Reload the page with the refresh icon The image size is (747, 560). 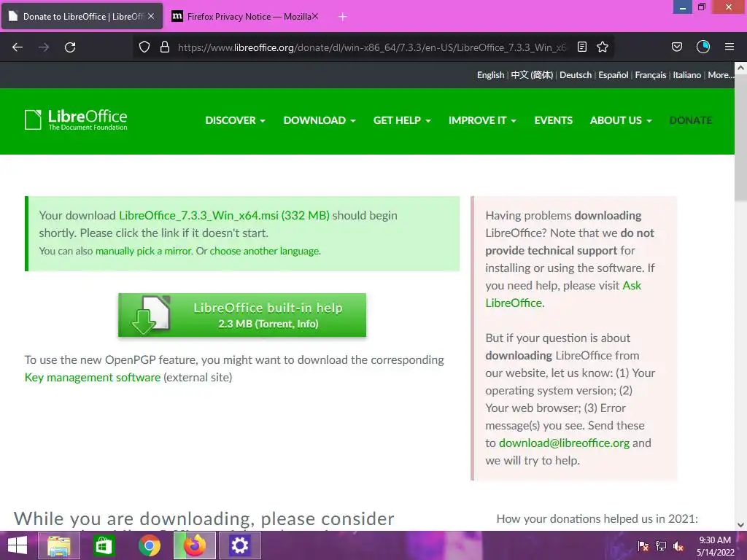tap(70, 47)
